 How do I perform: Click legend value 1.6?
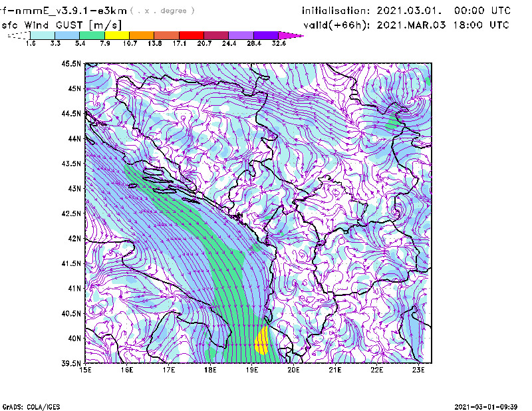point(31,43)
